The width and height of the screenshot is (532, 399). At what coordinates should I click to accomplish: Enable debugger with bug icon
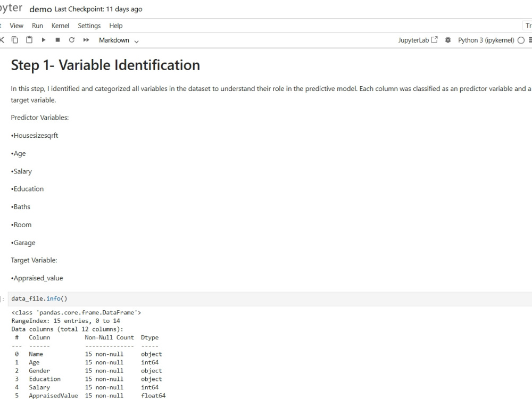448,40
